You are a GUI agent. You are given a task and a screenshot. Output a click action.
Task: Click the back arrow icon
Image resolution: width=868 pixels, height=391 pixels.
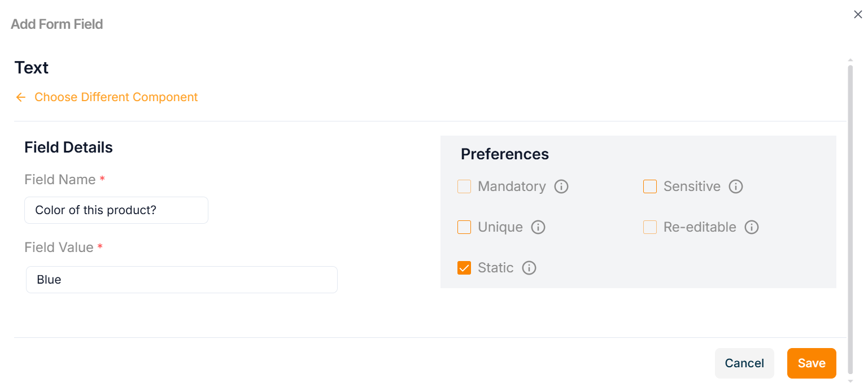tap(21, 97)
